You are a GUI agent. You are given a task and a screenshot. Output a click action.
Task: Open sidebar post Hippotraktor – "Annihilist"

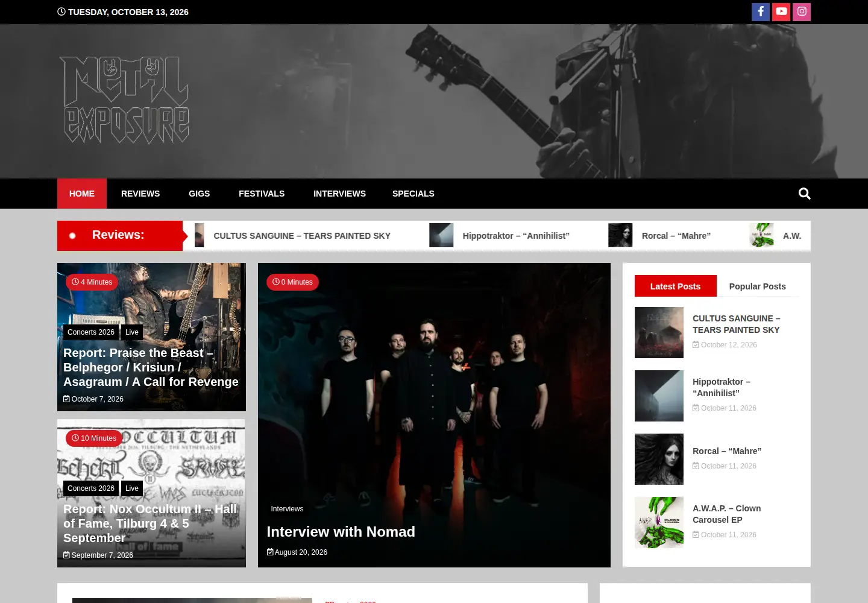click(722, 387)
